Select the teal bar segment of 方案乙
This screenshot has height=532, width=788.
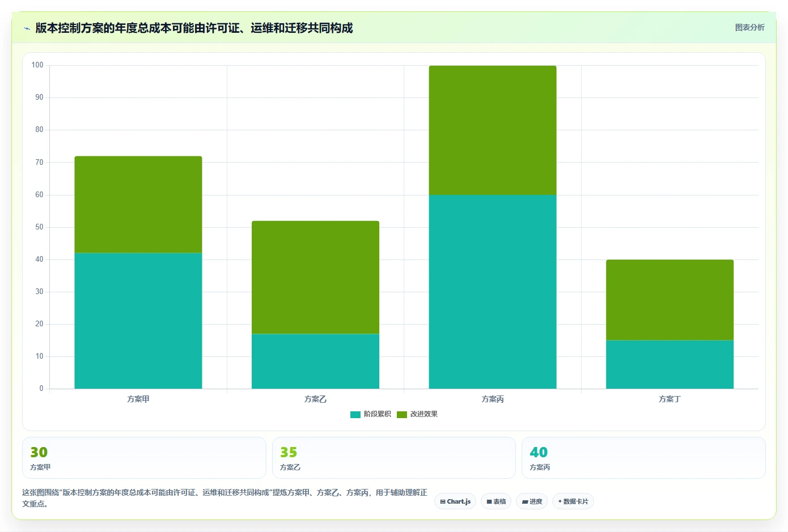[x=315, y=361]
